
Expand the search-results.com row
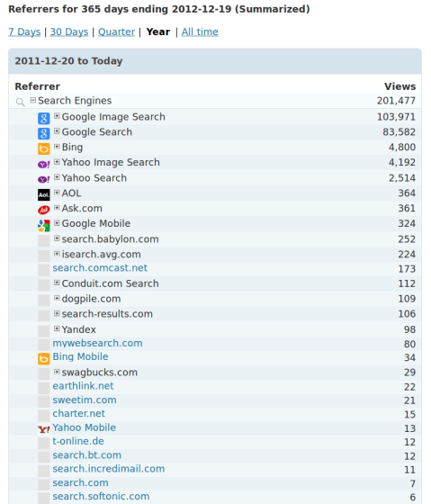[57, 313]
